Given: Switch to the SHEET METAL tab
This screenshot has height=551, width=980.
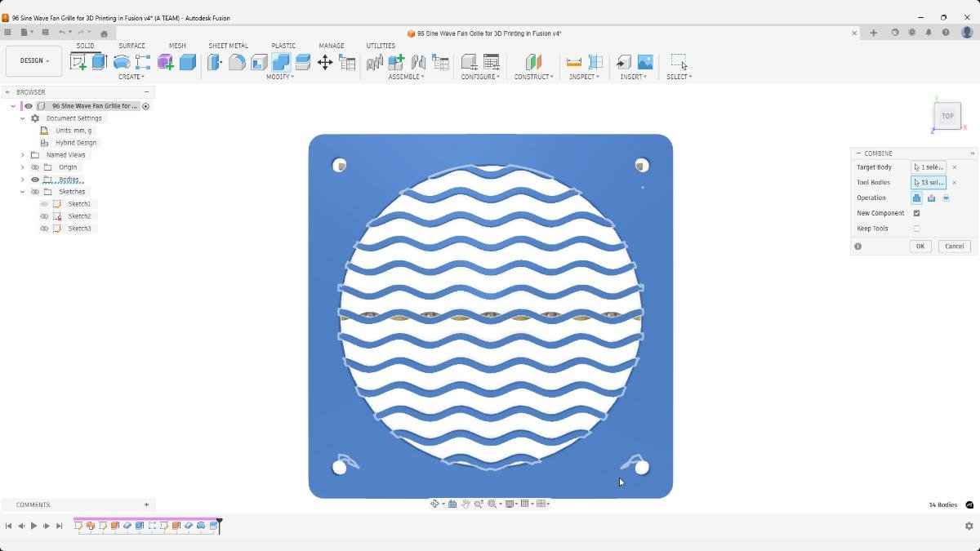Looking at the screenshot, I should coord(228,46).
